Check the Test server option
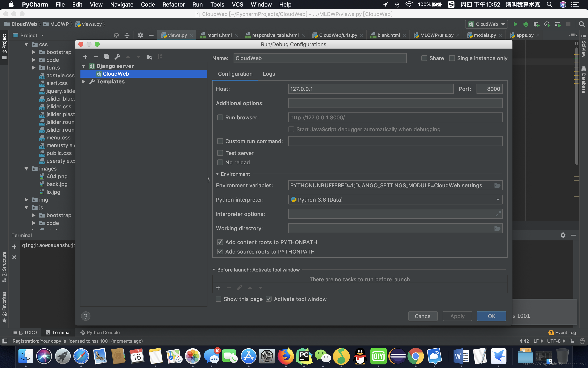This screenshot has height=368, width=588. coord(220,153)
